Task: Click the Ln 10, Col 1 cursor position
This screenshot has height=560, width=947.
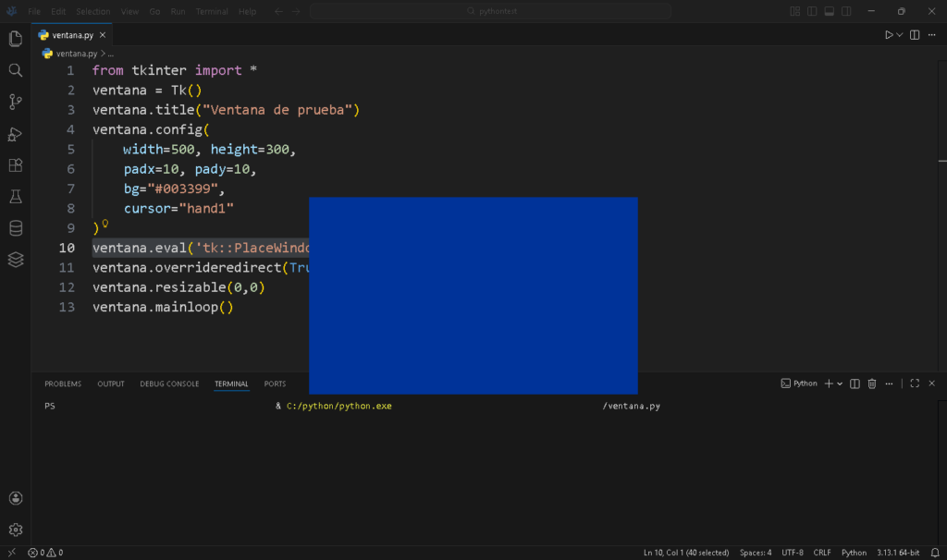Action: [x=686, y=553]
